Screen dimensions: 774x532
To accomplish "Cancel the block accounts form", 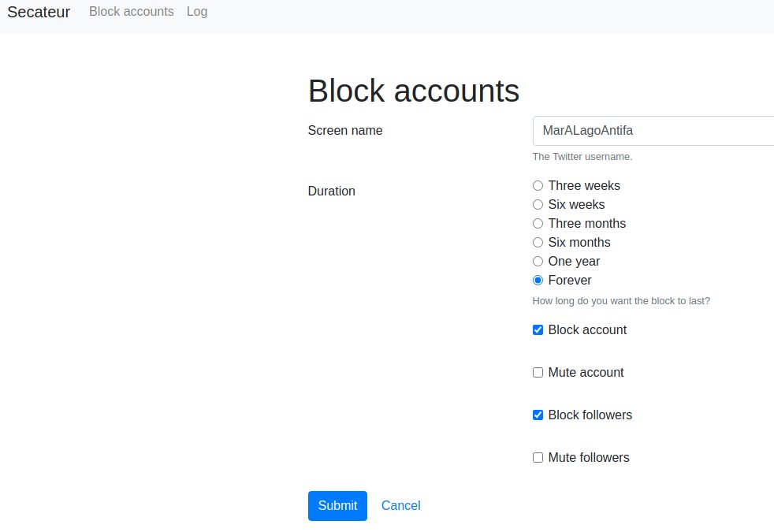I will point(401,506).
